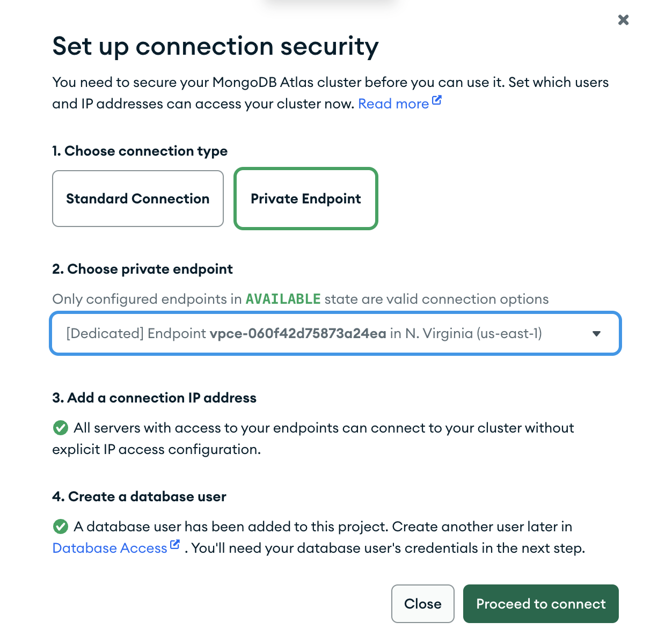The height and width of the screenshot is (644, 658).
Task: Click the Create a database user heading
Action: pyautogui.click(x=139, y=496)
